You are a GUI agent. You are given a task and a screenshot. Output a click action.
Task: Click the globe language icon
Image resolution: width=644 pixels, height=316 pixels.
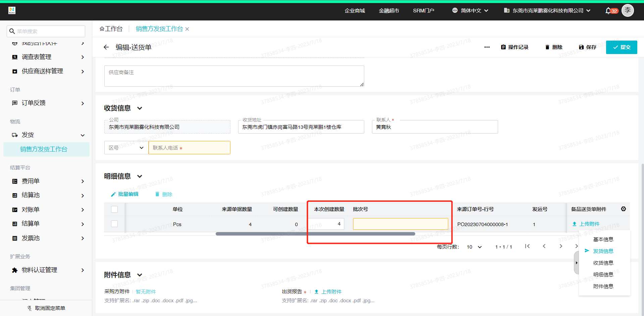455,10
